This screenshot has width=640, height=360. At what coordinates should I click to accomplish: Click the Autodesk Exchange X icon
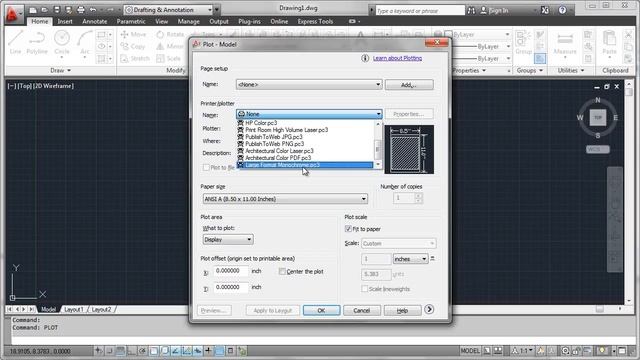coord(545,10)
